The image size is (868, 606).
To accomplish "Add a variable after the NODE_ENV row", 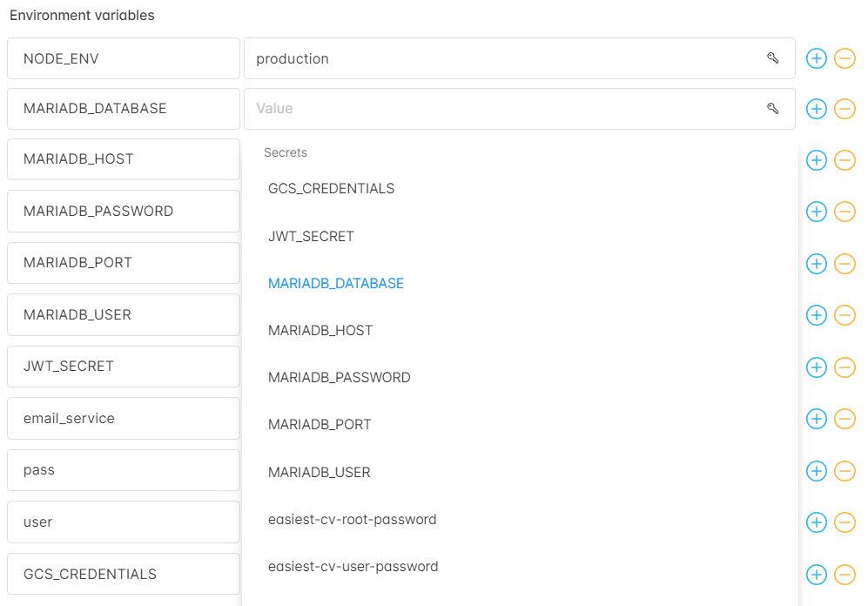I will (817, 58).
